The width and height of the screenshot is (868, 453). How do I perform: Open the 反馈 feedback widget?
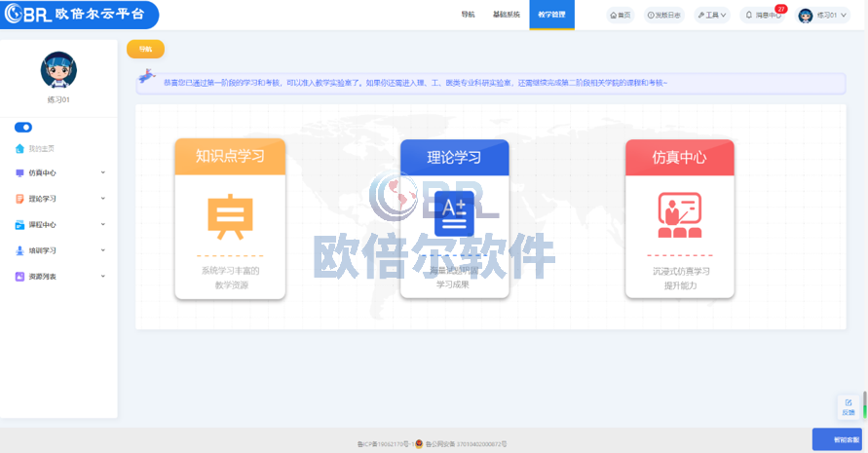pyautogui.click(x=849, y=407)
